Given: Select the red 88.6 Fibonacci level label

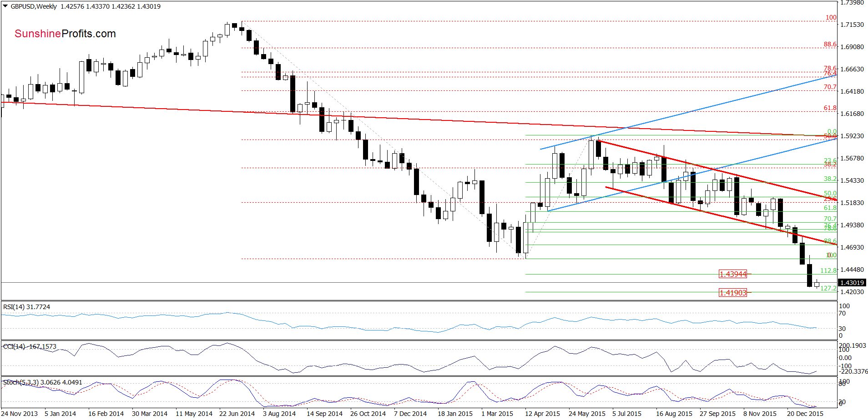Looking at the screenshot, I should click(x=830, y=44).
